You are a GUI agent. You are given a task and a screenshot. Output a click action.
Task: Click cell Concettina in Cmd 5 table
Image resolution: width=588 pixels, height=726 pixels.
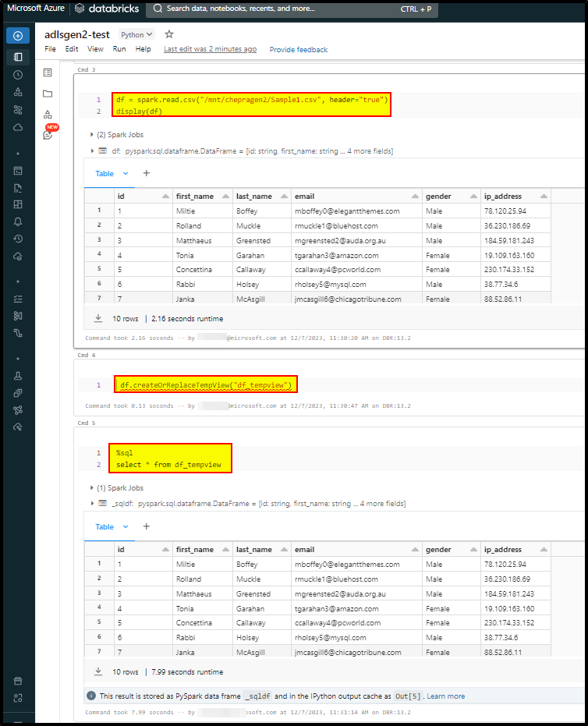tap(202, 623)
